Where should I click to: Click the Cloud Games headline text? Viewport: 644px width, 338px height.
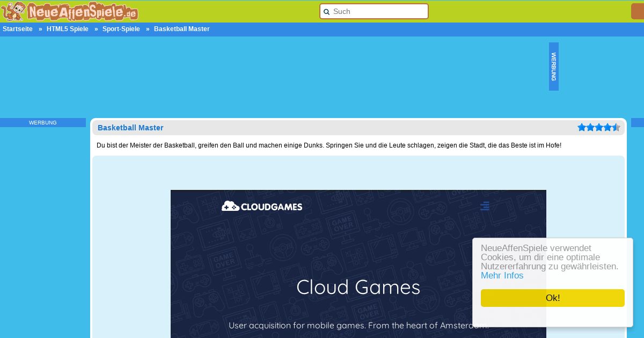pos(358,288)
